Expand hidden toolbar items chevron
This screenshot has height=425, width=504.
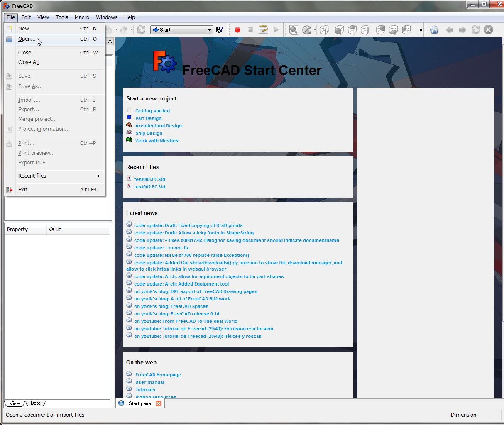click(421, 30)
